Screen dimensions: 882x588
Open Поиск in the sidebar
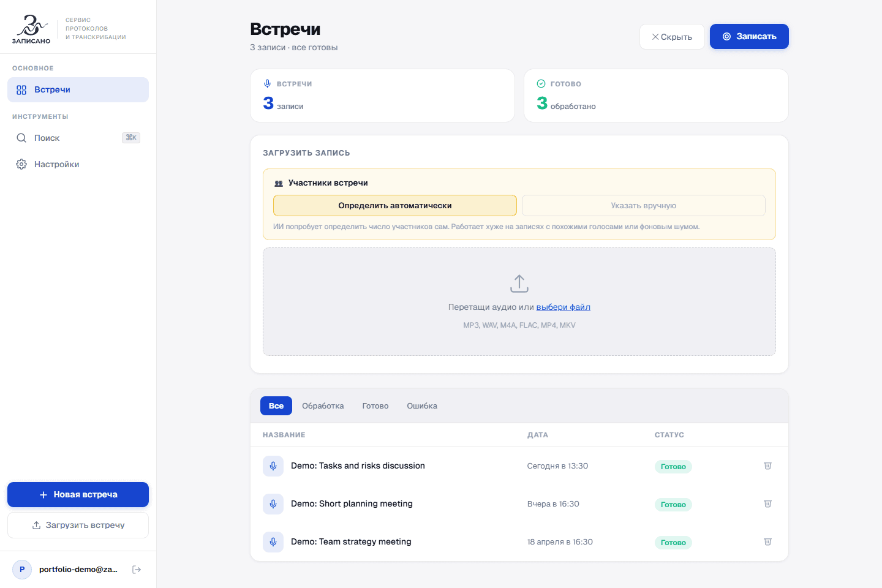(x=78, y=138)
